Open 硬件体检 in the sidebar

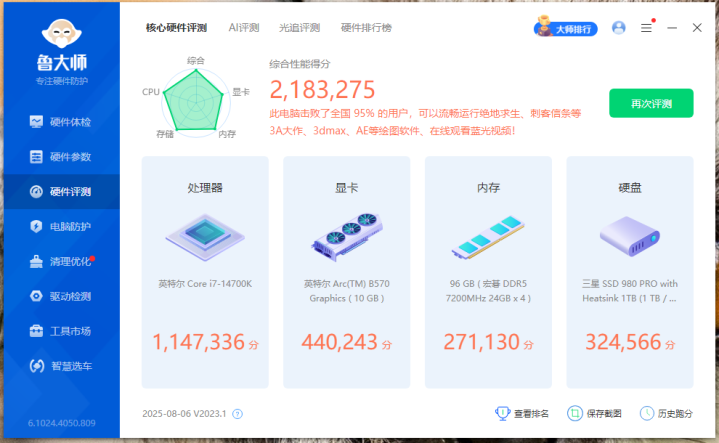[x=61, y=122]
